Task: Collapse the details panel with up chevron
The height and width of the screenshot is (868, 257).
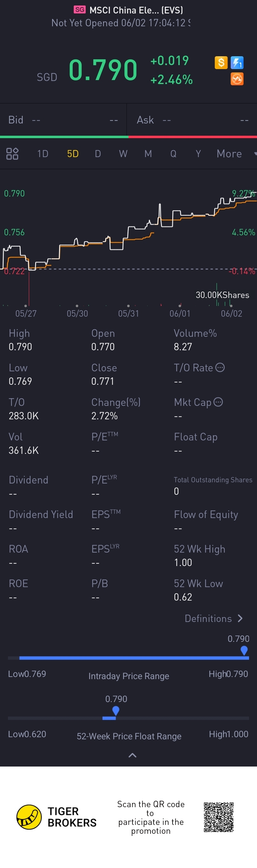Action: [x=132, y=755]
